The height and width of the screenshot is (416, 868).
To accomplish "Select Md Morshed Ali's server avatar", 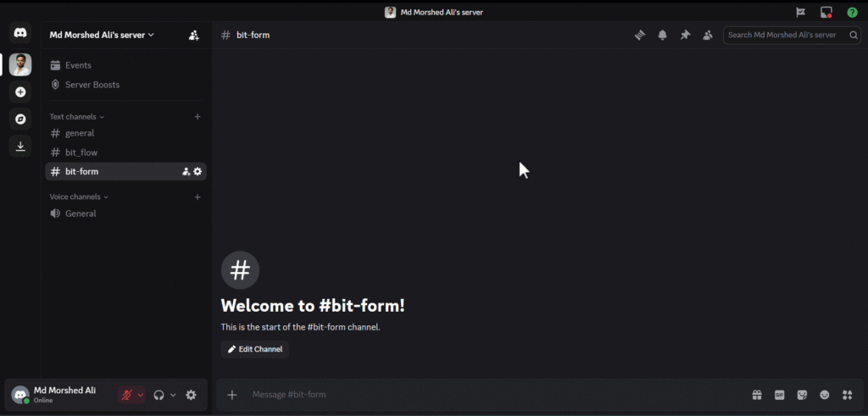I will pyautogui.click(x=20, y=64).
